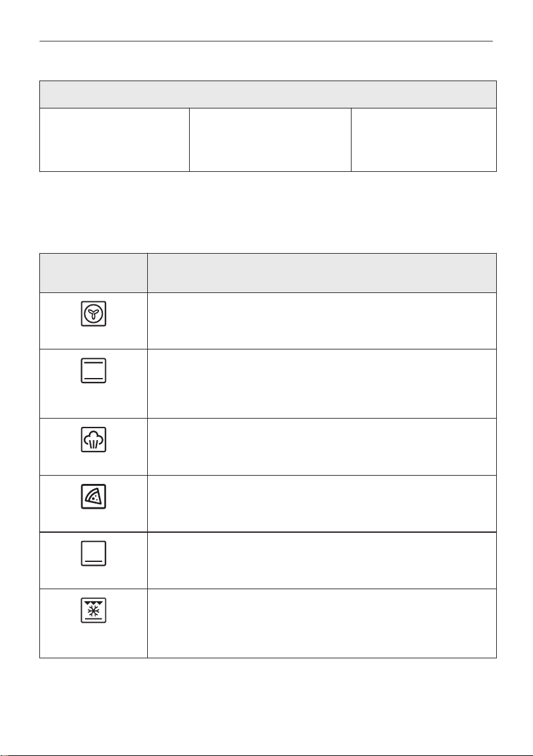Click the right empty cell of upper table

click(423, 140)
